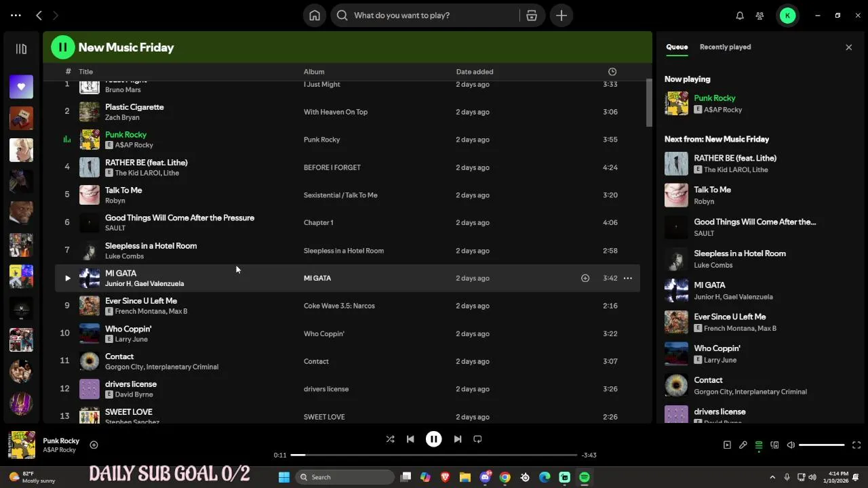Click the plus Create button in the top bar

[561, 15]
